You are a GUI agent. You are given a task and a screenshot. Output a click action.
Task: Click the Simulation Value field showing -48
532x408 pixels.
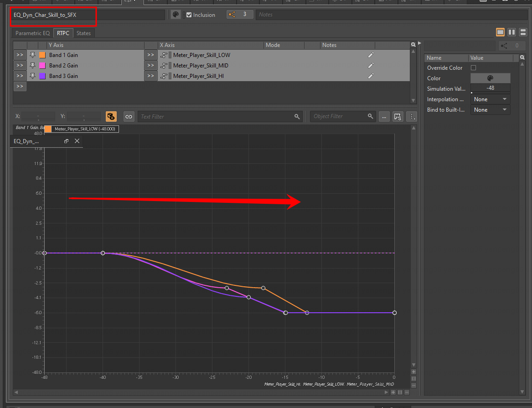click(x=490, y=88)
